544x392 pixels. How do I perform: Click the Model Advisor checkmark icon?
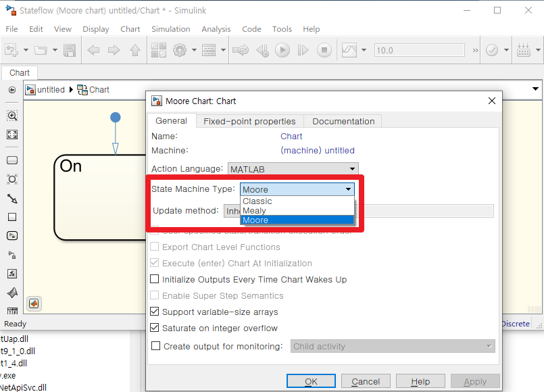[x=492, y=50]
